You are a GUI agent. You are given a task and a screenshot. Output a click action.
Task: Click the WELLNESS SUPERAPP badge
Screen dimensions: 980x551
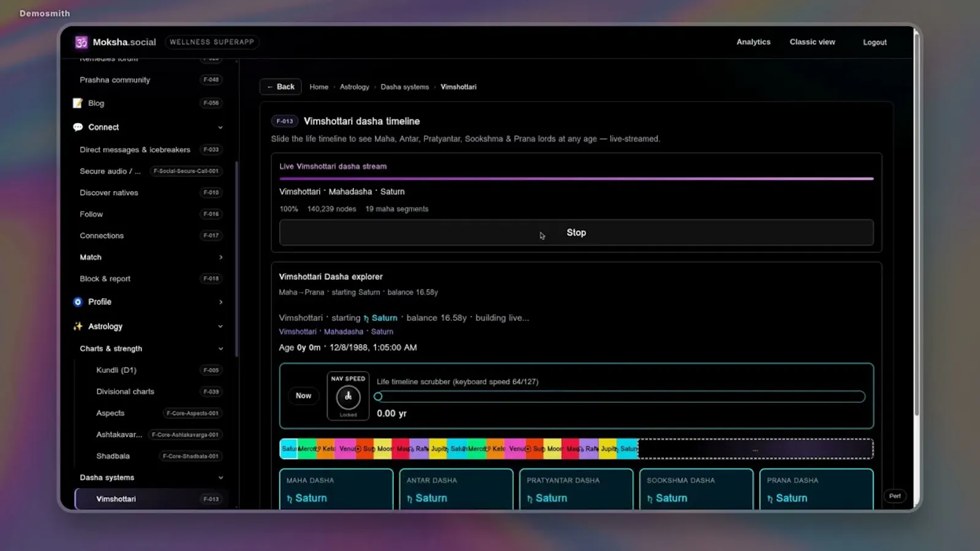tap(212, 42)
